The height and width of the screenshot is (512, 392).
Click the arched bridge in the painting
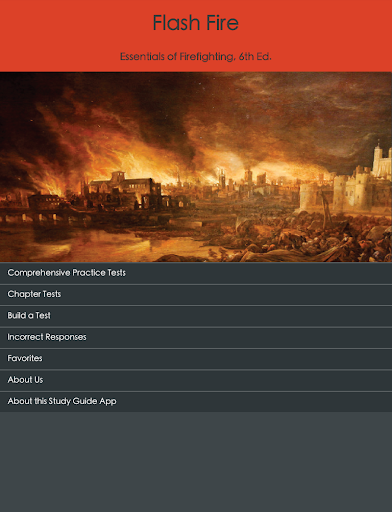tap(33, 217)
